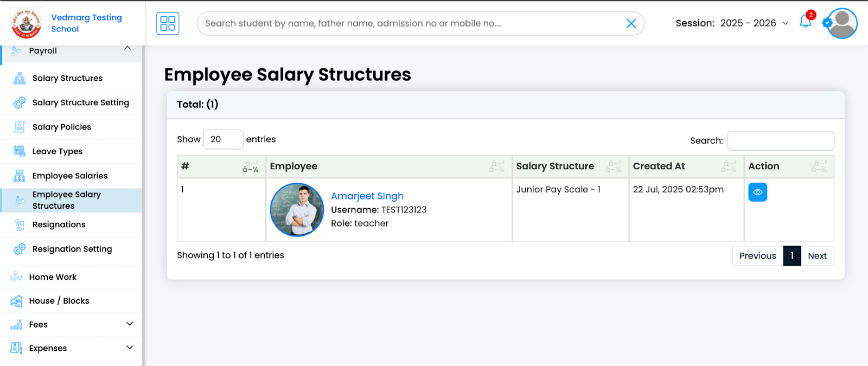The width and height of the screenshot is (868, 366).
Task: Select Employee Salary Structures in sidebar
Action: (x=65, y=200)
